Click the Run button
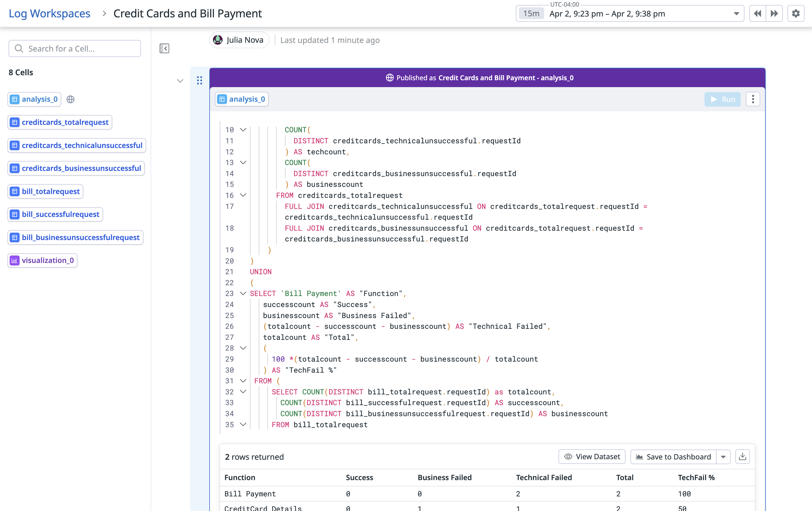Image resolution: width=812 pixels, height=511 pixels. [x=722, y=99]
